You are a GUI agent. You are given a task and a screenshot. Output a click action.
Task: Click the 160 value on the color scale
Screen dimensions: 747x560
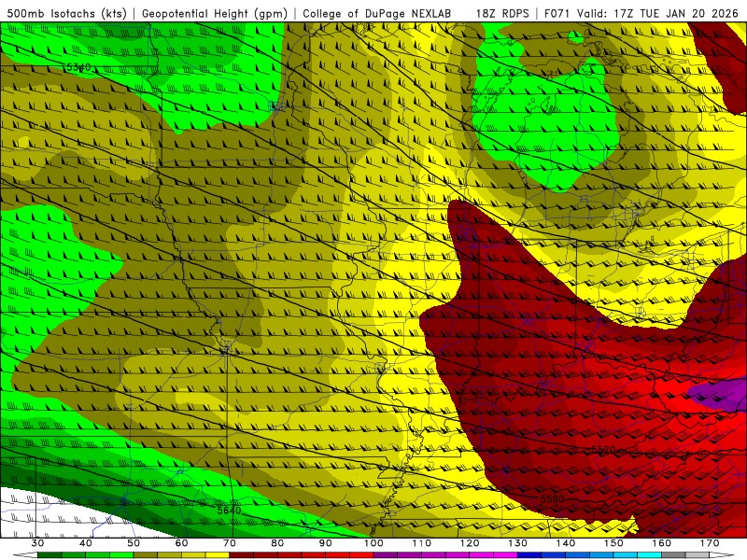662,543
